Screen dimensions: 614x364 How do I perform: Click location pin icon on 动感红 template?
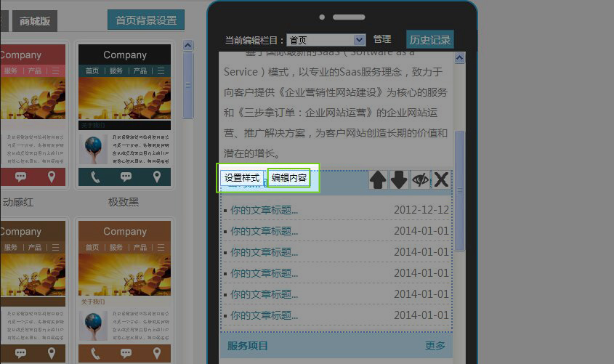click(52, 177)
